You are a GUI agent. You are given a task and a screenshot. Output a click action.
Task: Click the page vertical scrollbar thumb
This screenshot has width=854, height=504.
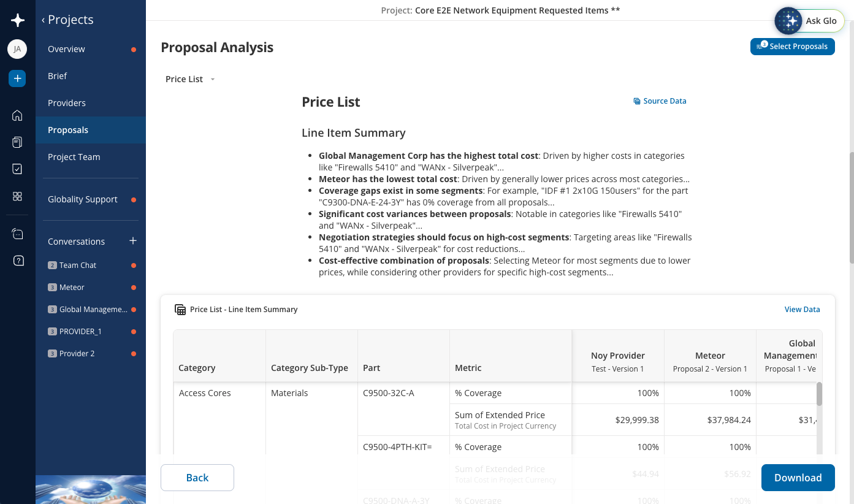click(x=851, y=208)
